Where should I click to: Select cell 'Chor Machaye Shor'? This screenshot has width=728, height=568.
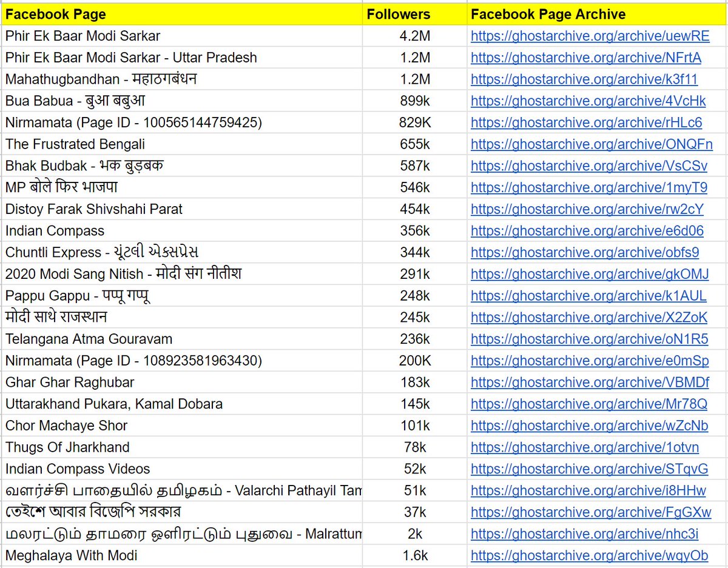(181, 426)
